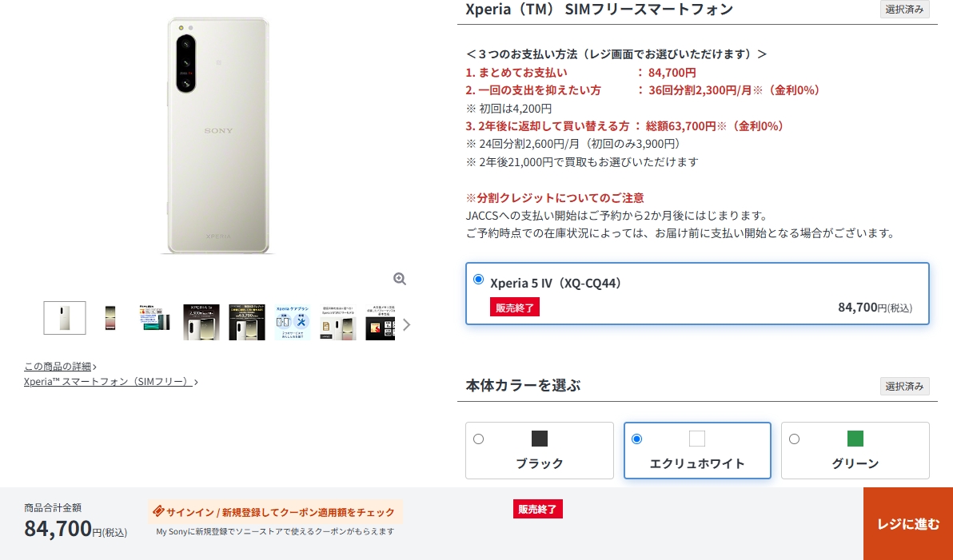Screen dimensions: 953x560
Task: Show next thumbnails with the right chevron
Action: click(407, 325)
